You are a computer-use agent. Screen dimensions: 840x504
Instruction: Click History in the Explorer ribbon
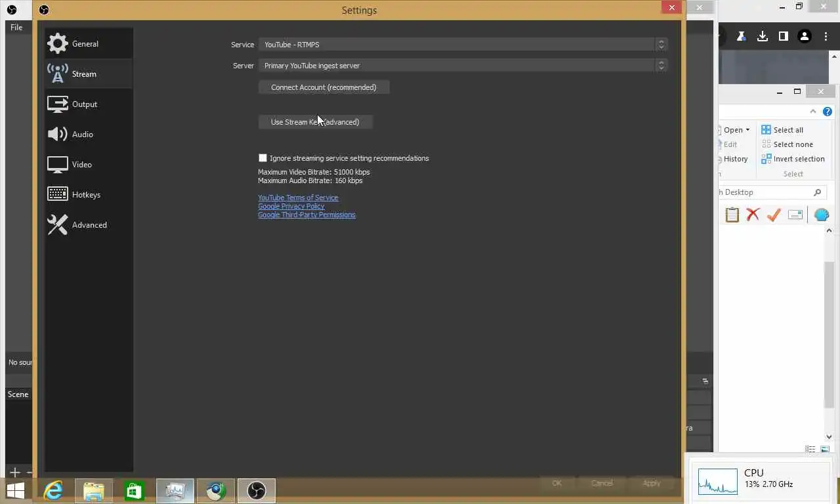pos(736,159)
